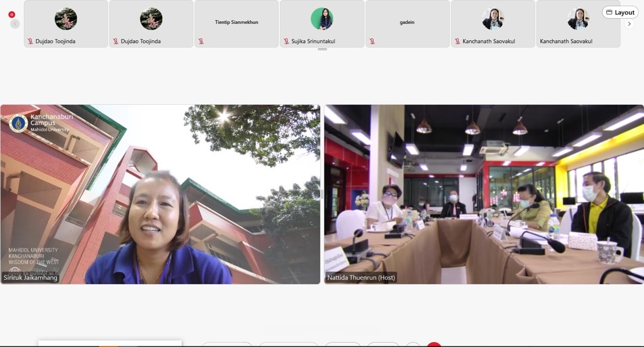644x347 pixels.
Task: Click muted mic icon on Tientip Sianmekhun tile
Action: 201,41
